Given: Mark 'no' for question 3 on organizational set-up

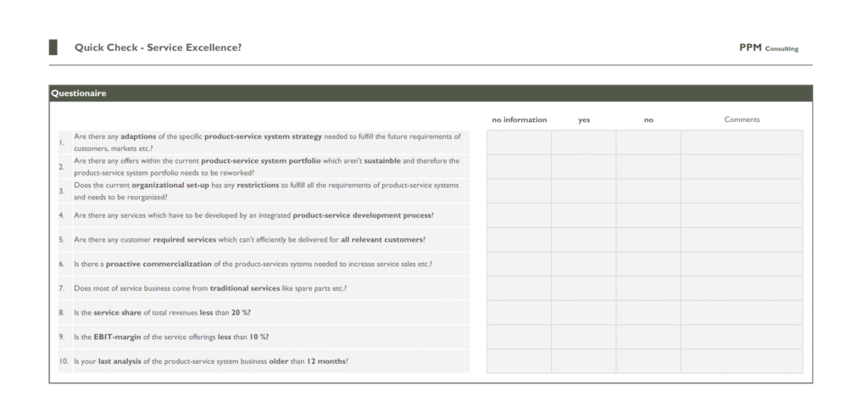Looking at the screenshot, I should pyautogui.click(x=648, y=192).
